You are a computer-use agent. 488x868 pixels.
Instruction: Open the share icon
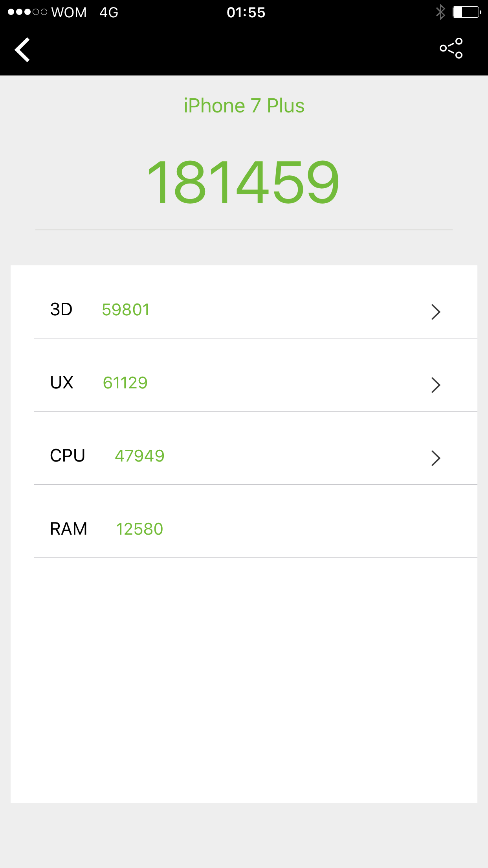pyautogui.click(x=451, y=48)
